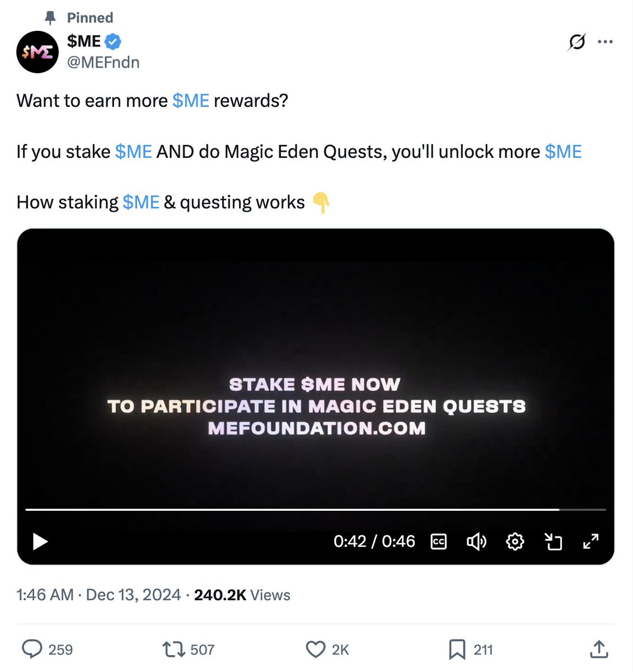Bookmark this post
Image resolution: width=633 pixels, height=672 pixels.
(x=457, y=649)
